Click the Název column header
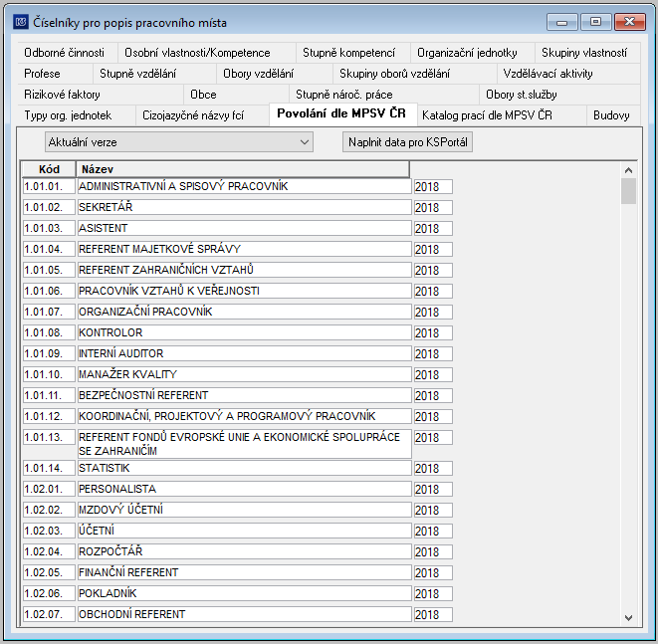658x644 pixels. pyautogui.click(x=243, y=169)
